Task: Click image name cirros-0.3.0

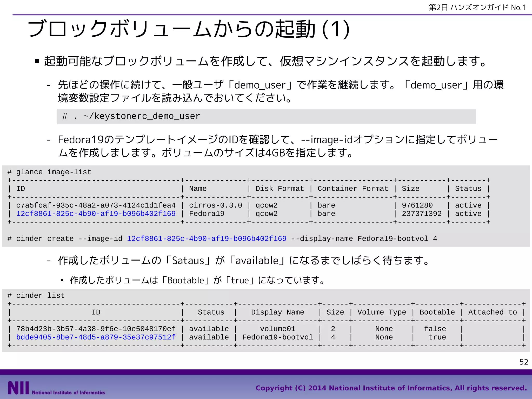Action: click(x=215, y=205)
